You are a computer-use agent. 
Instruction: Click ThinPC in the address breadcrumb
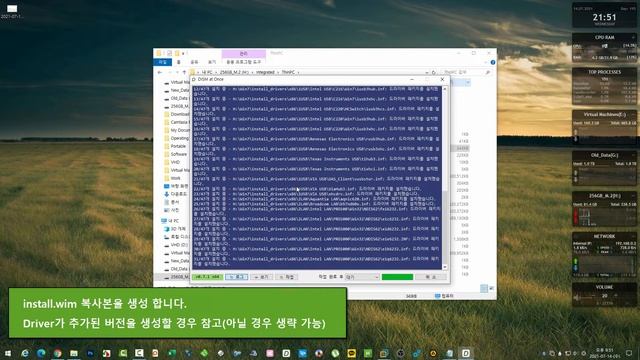tap(288, 72)
